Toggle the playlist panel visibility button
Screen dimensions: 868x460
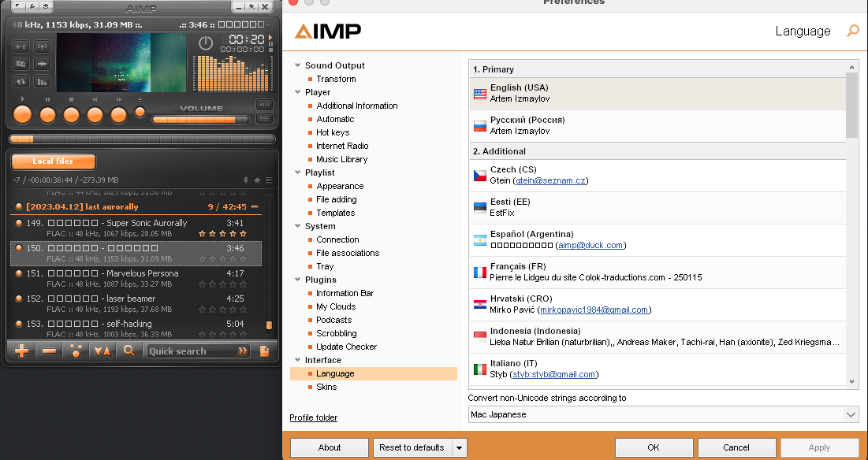265,118
